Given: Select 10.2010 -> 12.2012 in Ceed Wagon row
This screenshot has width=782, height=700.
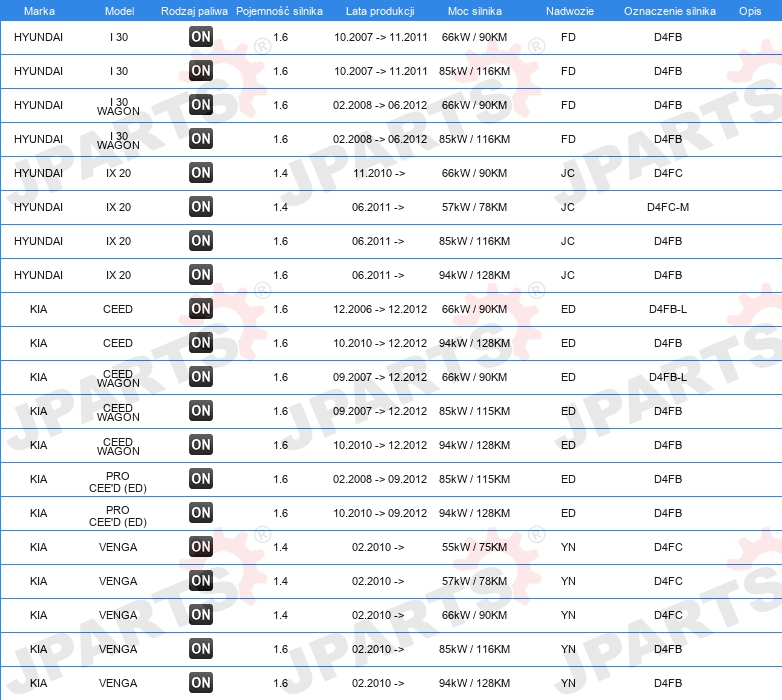Looking at the screenshot, I should pyautogui.click(x=380, y=445).
